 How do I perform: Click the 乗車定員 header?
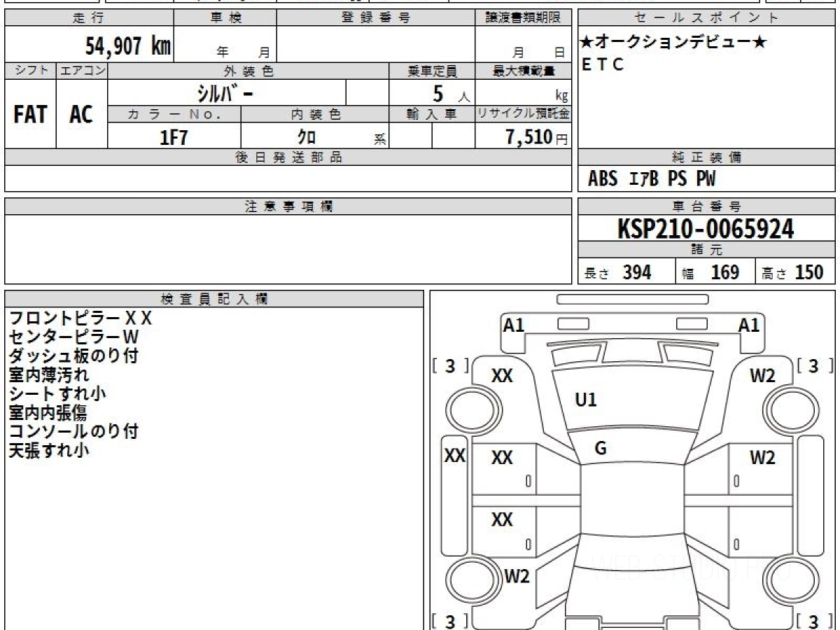coord(432,71)
